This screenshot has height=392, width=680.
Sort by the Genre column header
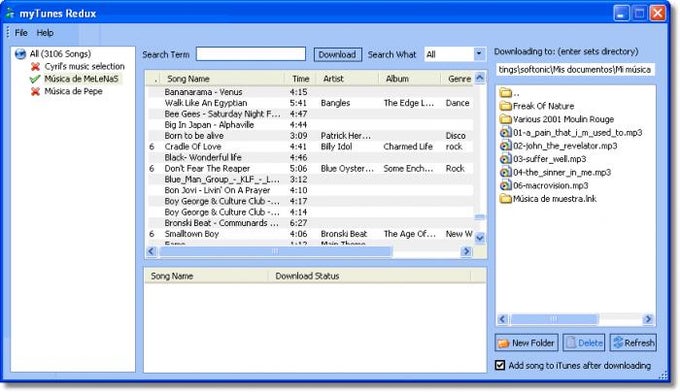pyautogui.click(x=458, y=79)
